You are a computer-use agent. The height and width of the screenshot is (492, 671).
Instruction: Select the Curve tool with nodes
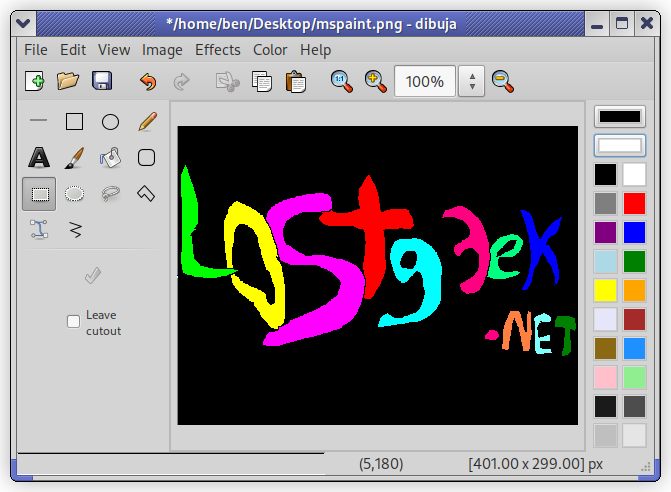tap(39, 229)
